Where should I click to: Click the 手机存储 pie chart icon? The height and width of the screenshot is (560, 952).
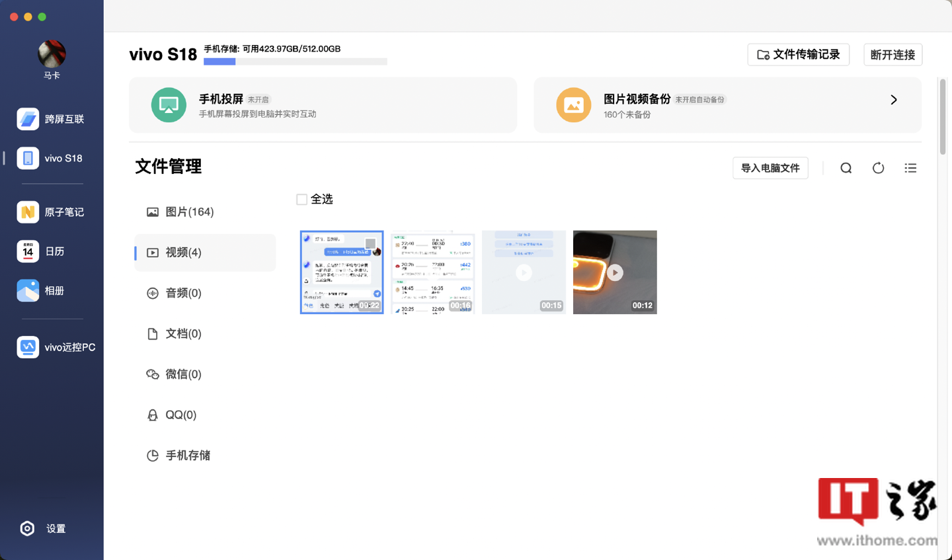(153, 456)
